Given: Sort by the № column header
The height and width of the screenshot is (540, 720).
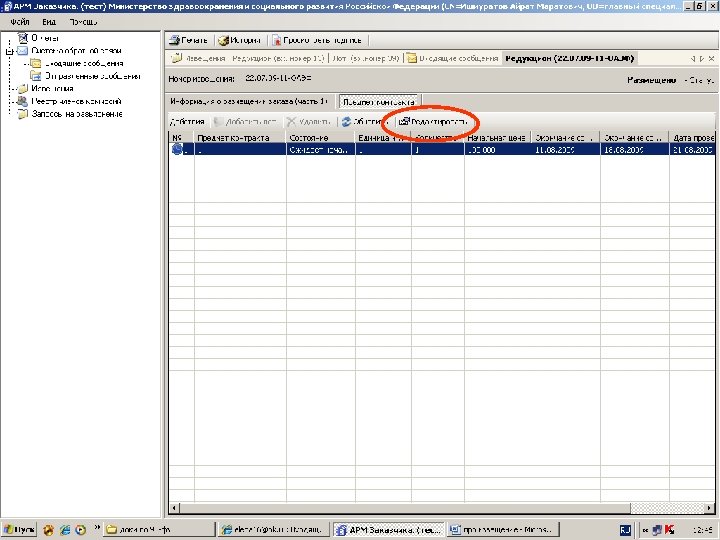Looking at the screenshot, I should pyautogui.click(x=181, y=137).
